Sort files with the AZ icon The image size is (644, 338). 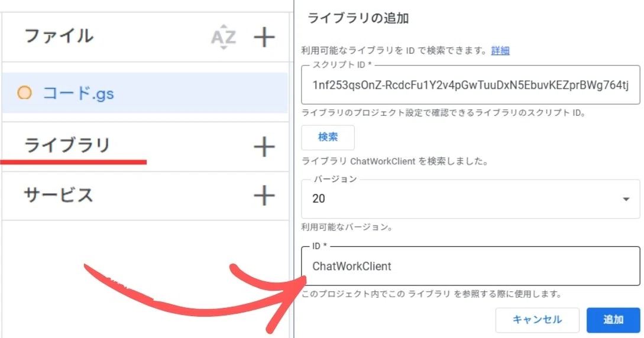(224, 38)
